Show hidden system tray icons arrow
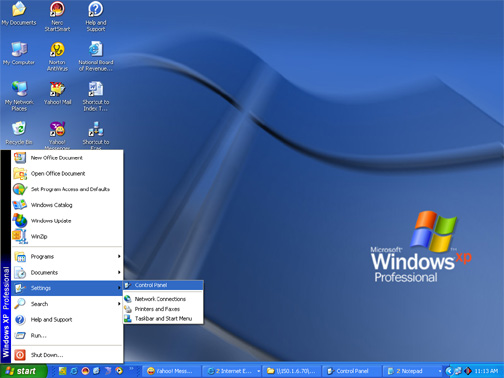 click(x=449, y=371)
